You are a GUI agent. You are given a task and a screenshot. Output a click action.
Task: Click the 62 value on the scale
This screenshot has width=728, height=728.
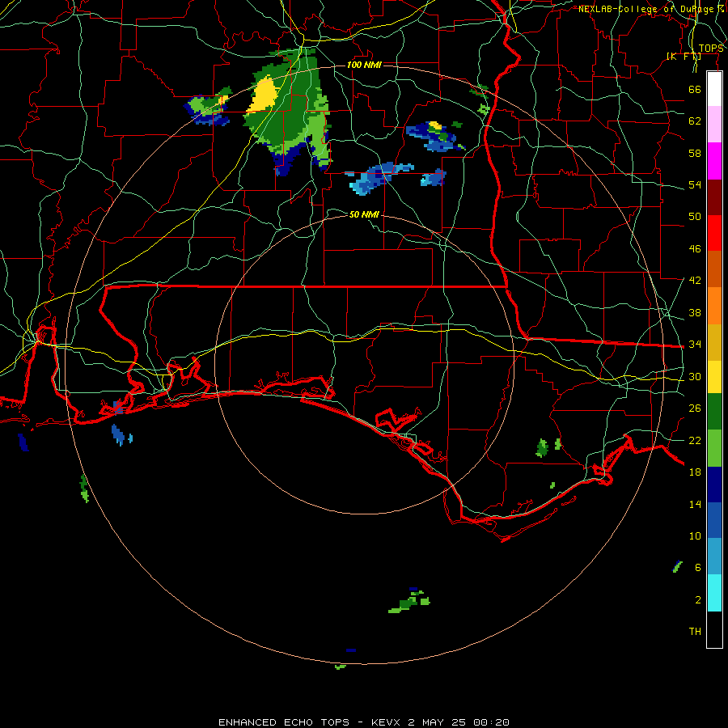695,121
